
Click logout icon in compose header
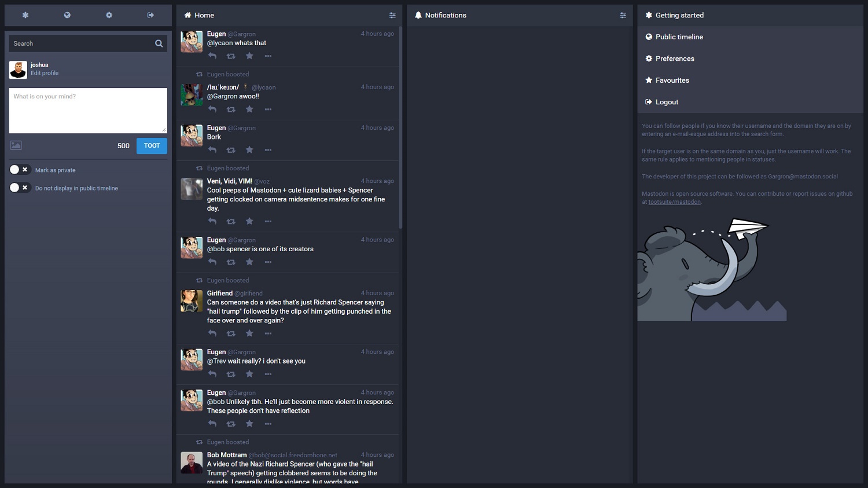click(x=150, y=15)
